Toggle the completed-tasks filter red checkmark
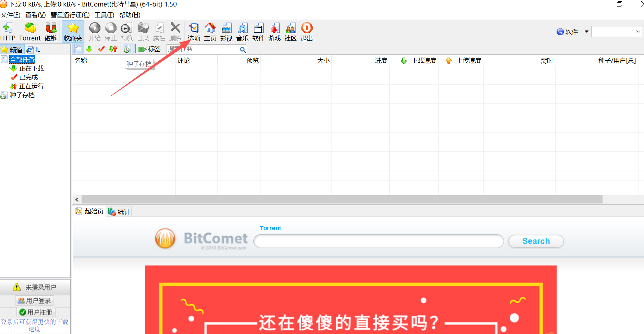This screenshot has width=644, height=334. 101,49
